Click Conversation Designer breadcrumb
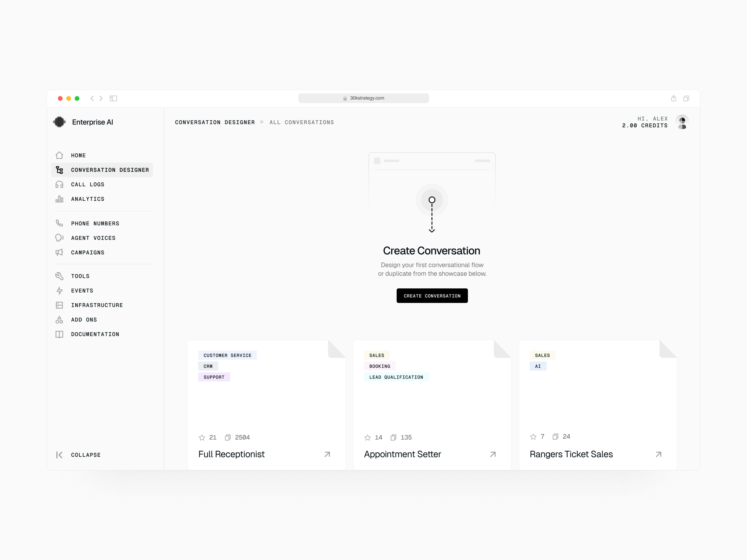This screenshot has width=747, height=560. pyautogui.click(x=215, y=122)
